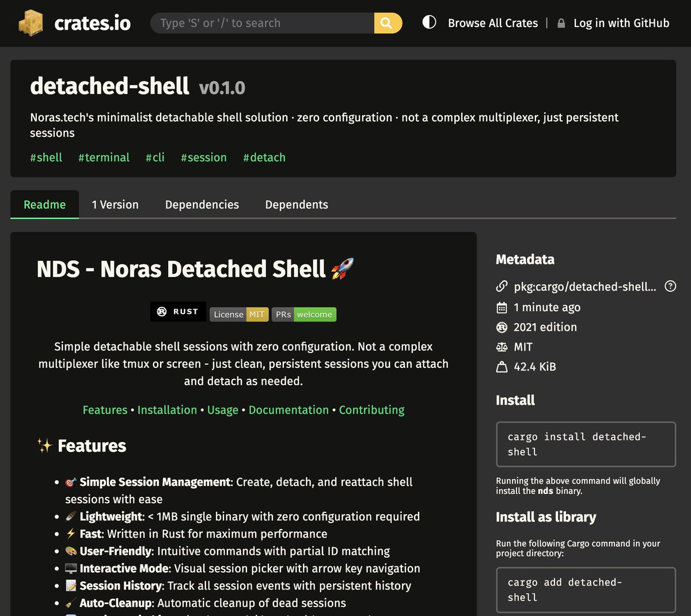Click the #terminal keyword tag
This screenshot has height=616, width=691.
point(104,157)
